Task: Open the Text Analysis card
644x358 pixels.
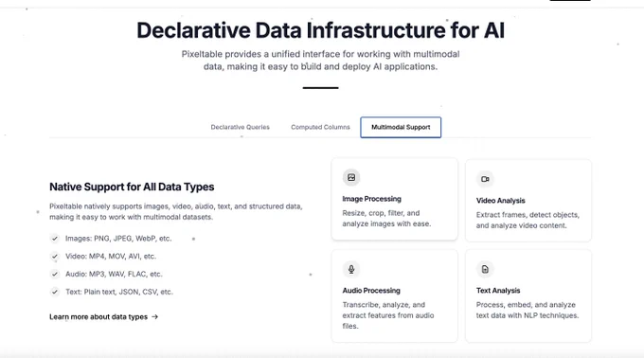Action: [528, 295]
